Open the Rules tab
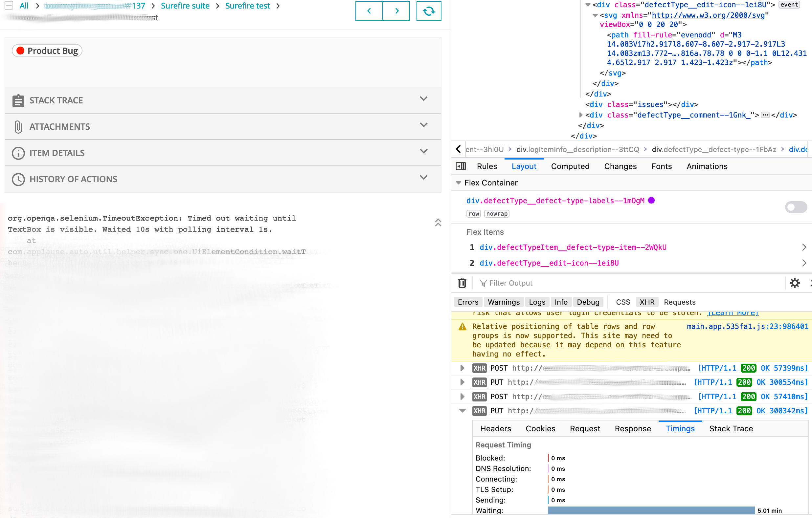The height and width of the screenshot is (518, 812). coord(486,166)
